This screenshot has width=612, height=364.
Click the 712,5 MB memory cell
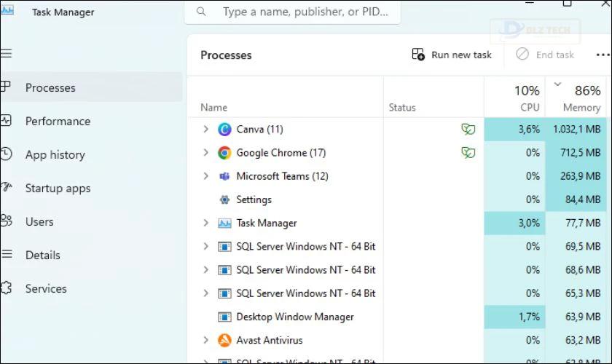point(576,153)
